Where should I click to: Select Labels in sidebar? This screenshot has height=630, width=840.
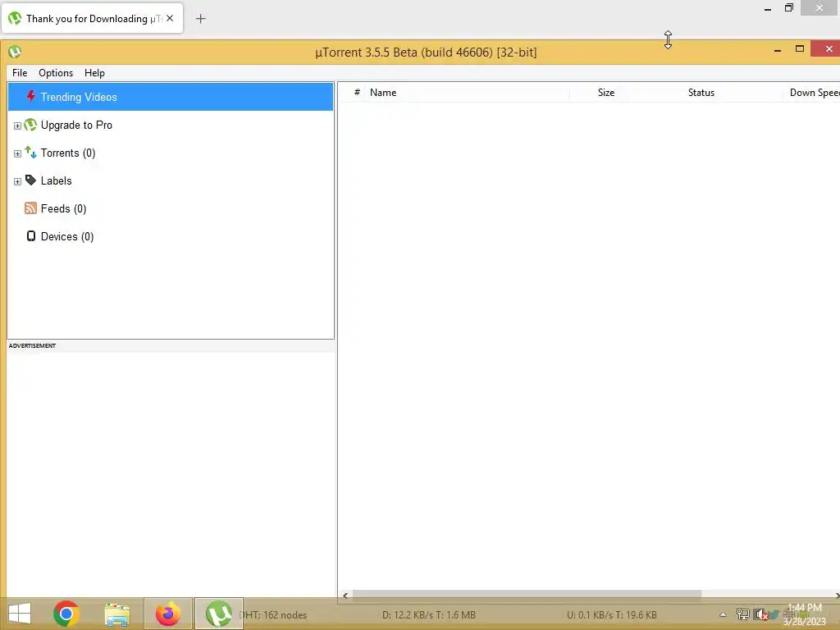pyautogui.click(x=57, y=181)
